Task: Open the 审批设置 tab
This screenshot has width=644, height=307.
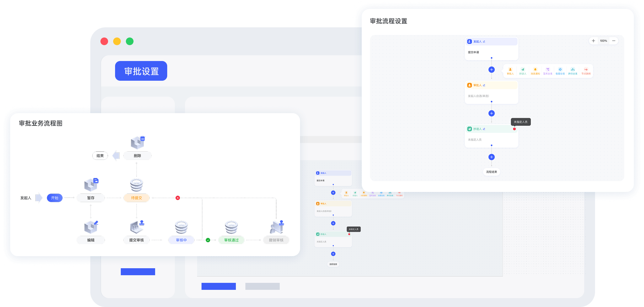Action: coord(141,71)
